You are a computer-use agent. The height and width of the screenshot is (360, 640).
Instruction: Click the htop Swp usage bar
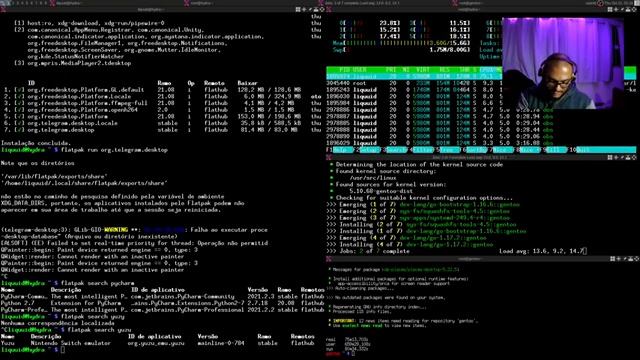pos(402,50)
